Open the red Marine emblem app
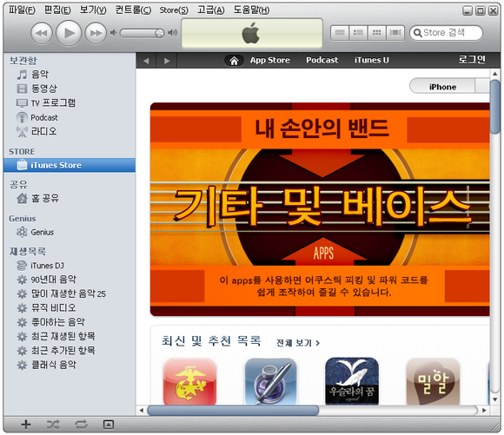Viewport: 504px width, 435px height. (x=189, y=382)
